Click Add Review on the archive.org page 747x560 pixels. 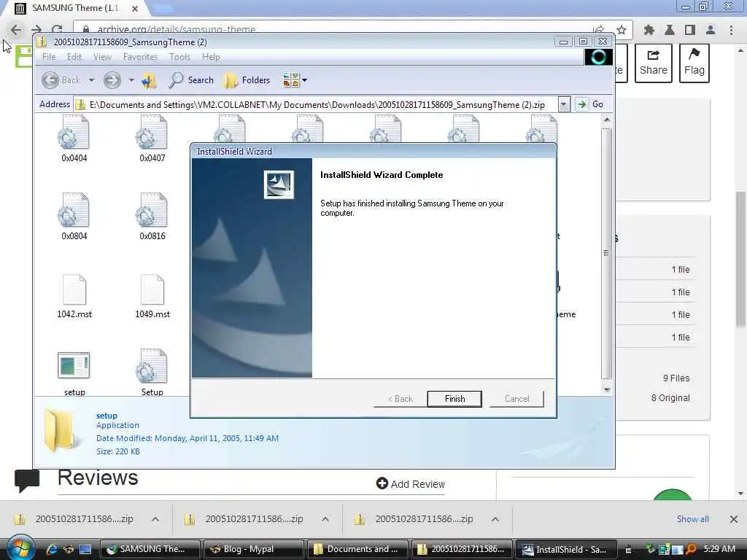[x=410, y=484]
